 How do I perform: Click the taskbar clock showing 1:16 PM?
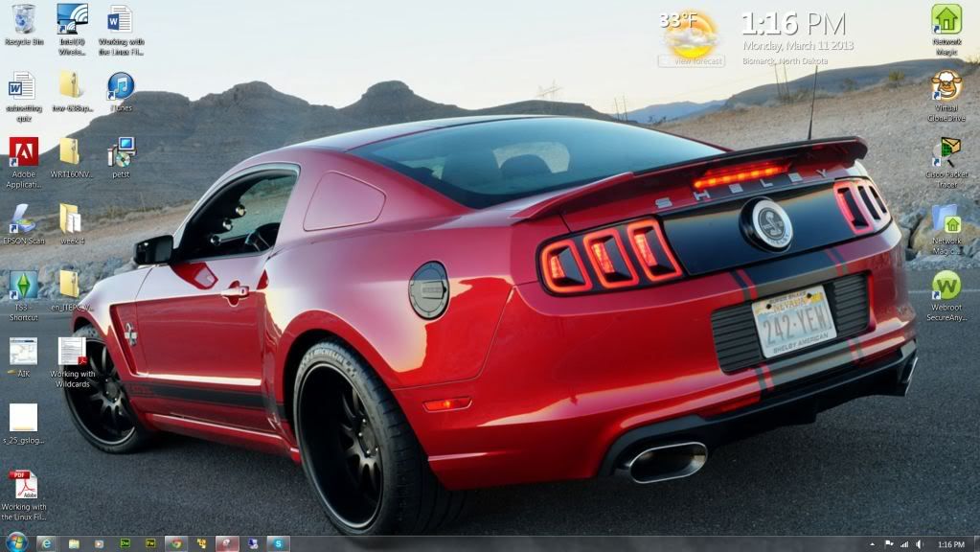[950, 543]
